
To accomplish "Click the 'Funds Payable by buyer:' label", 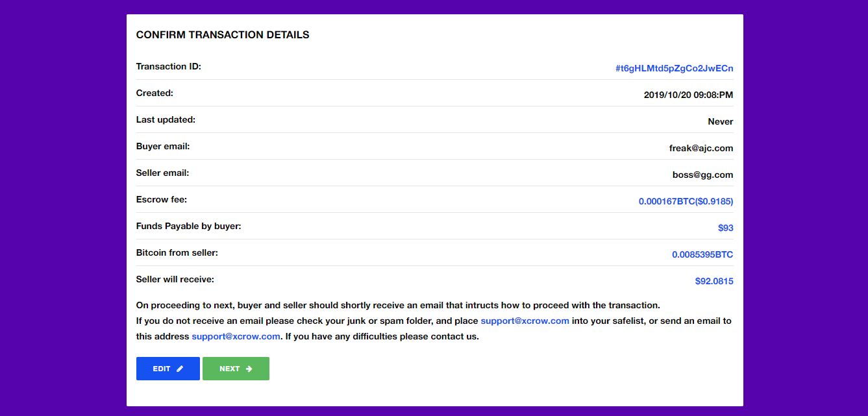I will pos(188,226).
